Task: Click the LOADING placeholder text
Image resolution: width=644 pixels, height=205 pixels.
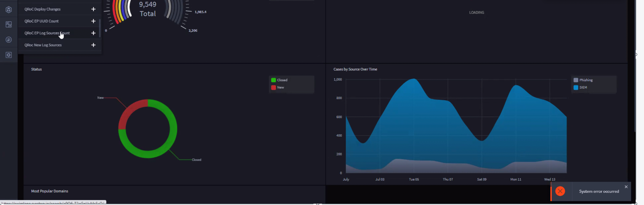Action: (x=477, y=12)
